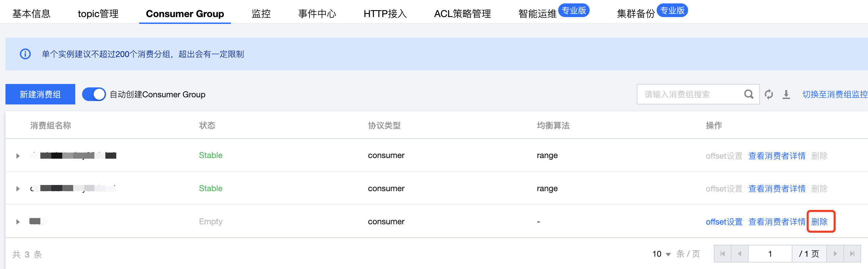Open the ACL策略管理 tab
Screen dimensions: 868x269
(462, 14)
